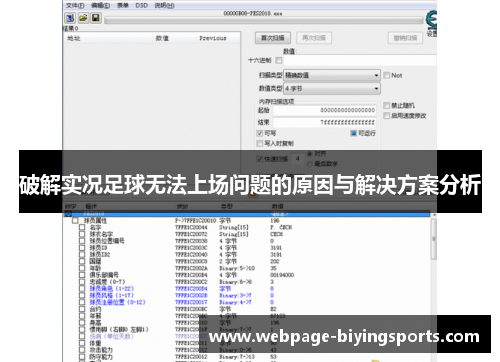The width and height of the screenshot is (500, 362).
Task: Click the save floppy disk icon
Action: pos(96,18)
